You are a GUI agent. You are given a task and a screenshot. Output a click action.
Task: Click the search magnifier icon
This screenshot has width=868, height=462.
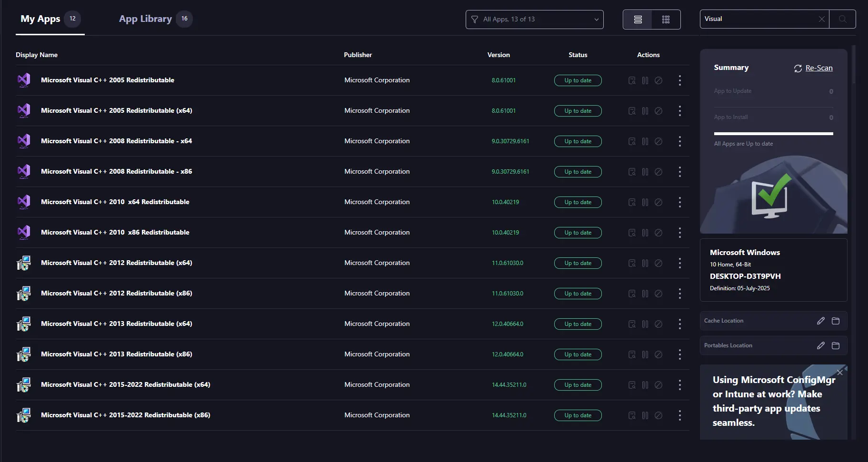842,19
